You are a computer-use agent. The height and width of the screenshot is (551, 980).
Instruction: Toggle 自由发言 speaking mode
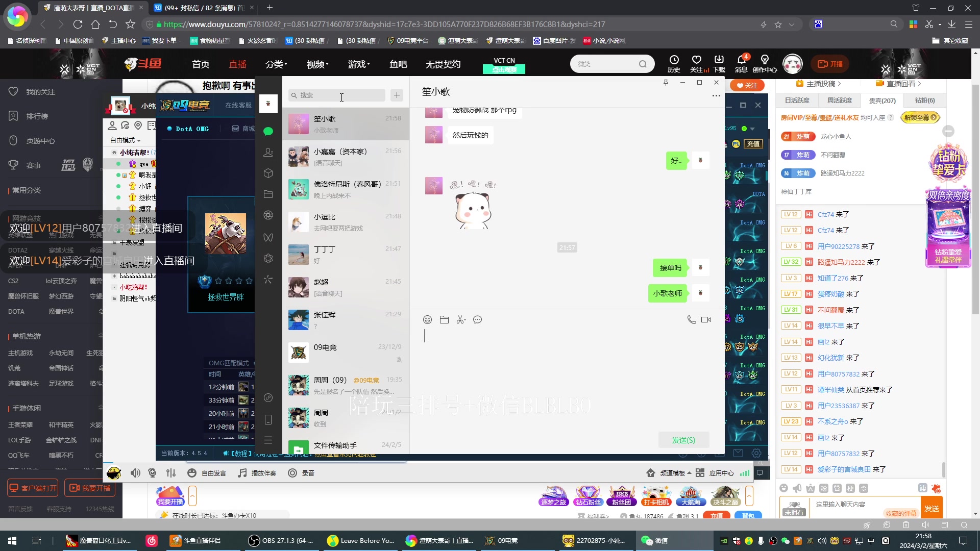[x=207, y=473]
